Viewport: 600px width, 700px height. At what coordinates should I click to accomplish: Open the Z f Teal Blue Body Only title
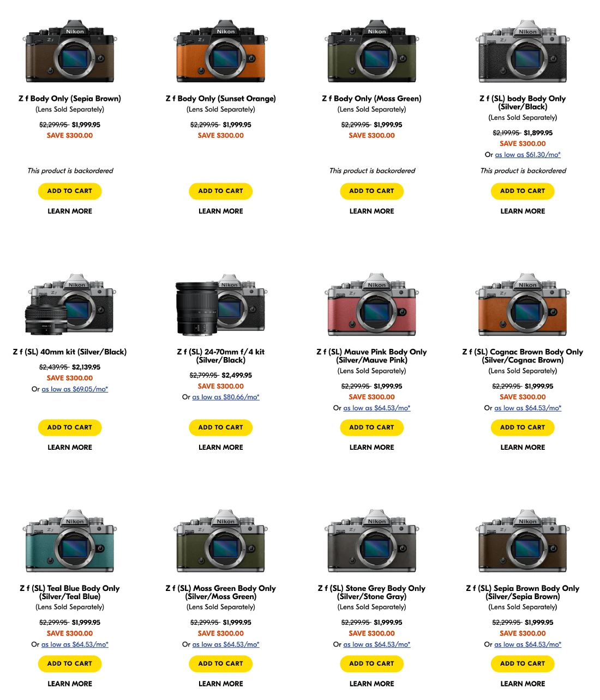click(x=70, y=592)
